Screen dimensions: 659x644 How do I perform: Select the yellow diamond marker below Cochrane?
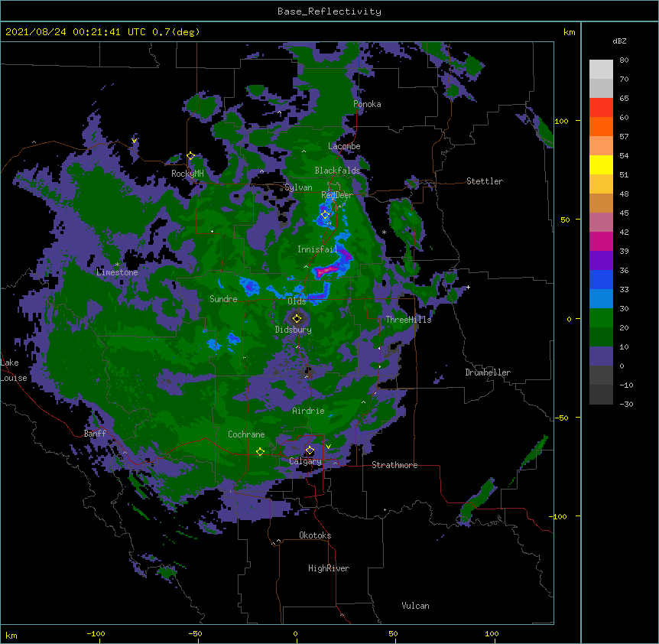click(260, 452)
